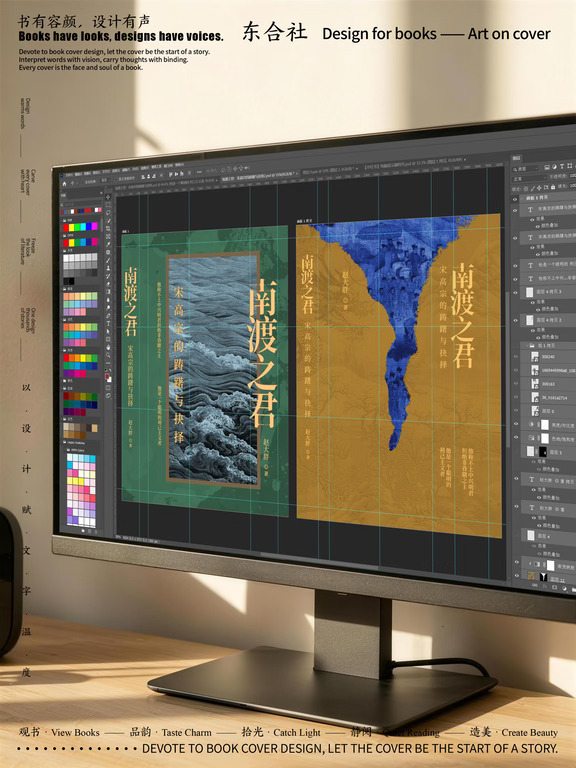The width and height of the screenshot is (576, 768).
Task: Click the search field in Swatches panel
Action: tap(83, 204)
